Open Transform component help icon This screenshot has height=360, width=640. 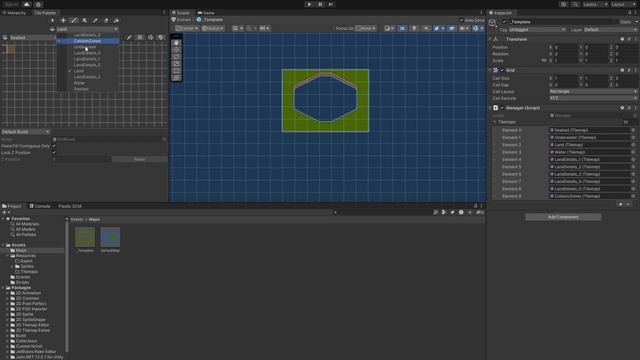[x=622, y=39]
